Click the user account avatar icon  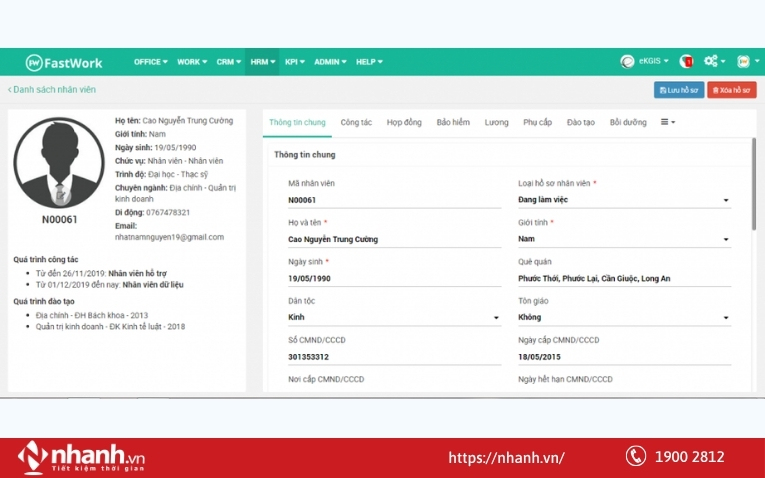point(743,62)
